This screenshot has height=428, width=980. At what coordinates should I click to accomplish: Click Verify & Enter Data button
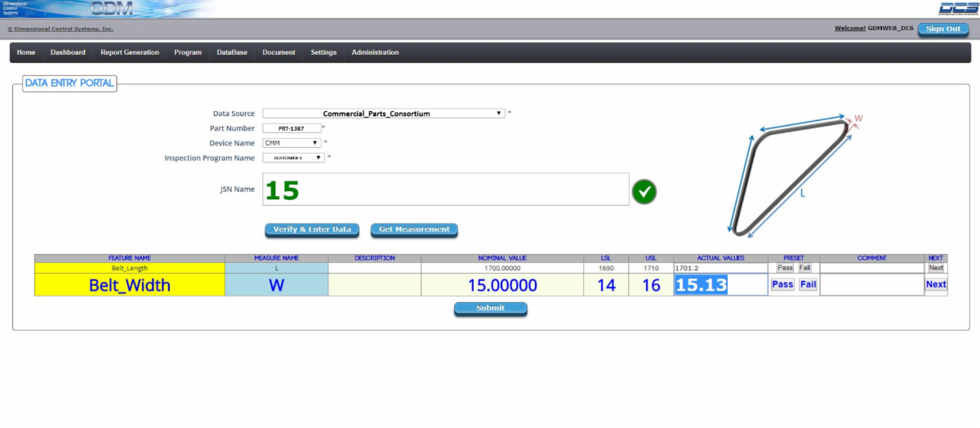tap(313, 230)
